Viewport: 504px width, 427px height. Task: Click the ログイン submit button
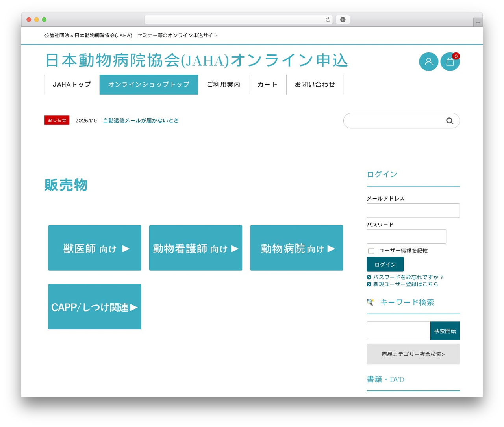click(385, 264)
